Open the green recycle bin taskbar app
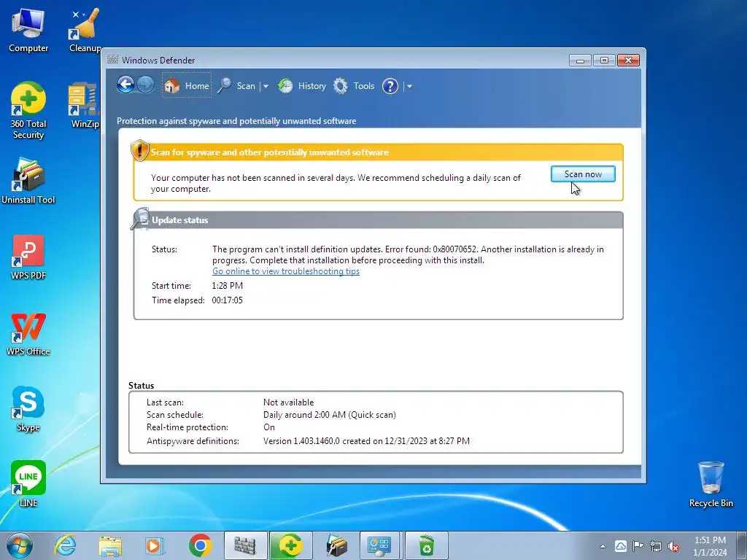Screen dimensions: 747x560 [426, 545]
